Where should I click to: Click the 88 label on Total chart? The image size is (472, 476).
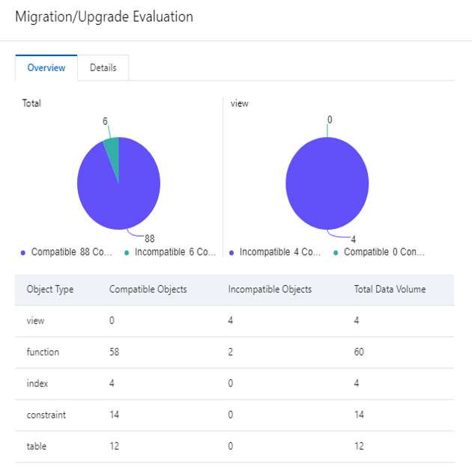pos(150,239)
